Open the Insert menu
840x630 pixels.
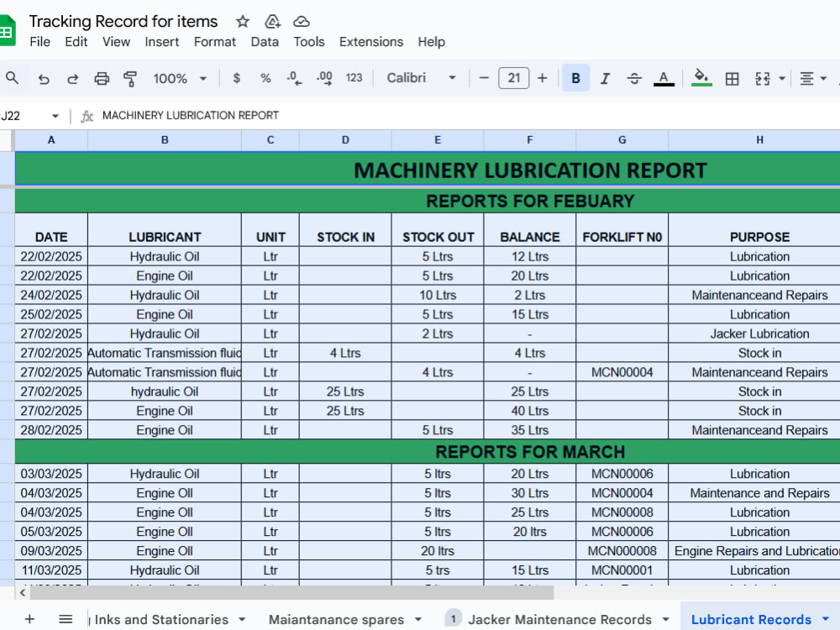162,42
